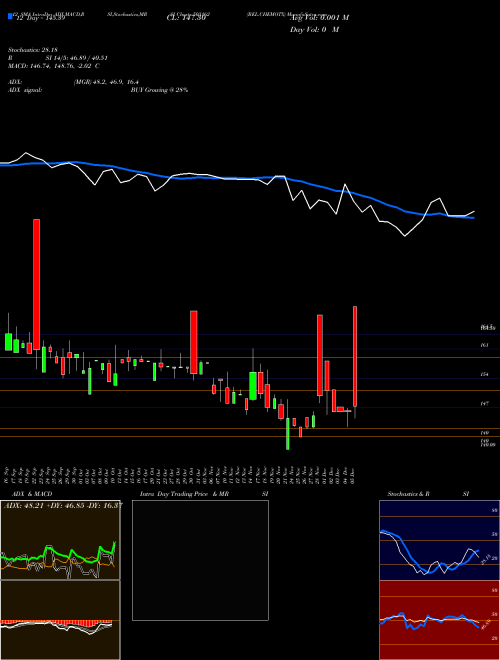Image resolution: width=500 pixels, height=660 pixels.
Task: Click the RSI '14/5: 46.89 / 49.51' value
Action: tap(77, 58)
